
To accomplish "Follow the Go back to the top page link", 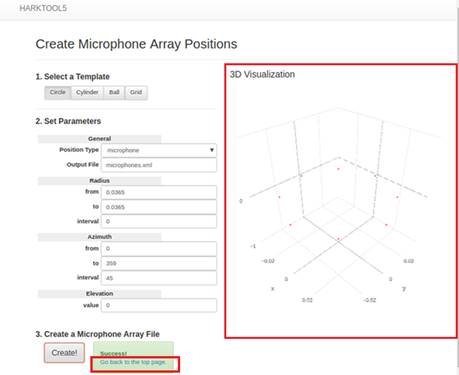I will click(133, 362).
